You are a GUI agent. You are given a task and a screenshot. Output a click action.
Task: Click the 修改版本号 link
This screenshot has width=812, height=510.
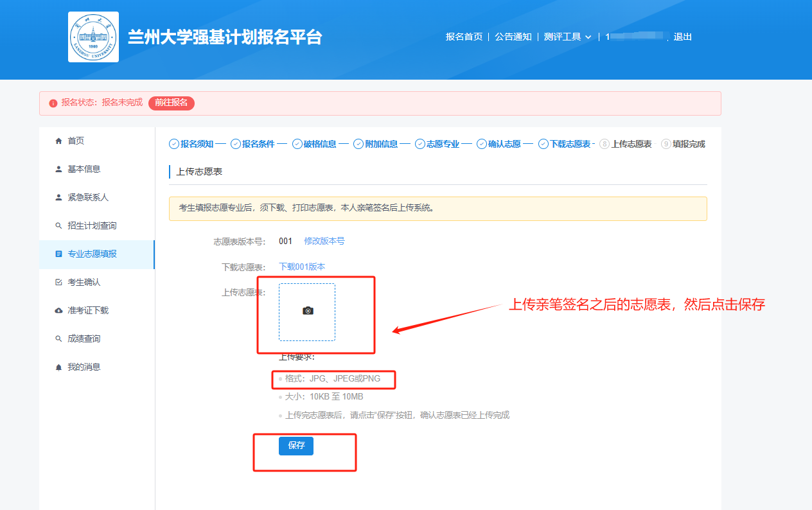324,242
